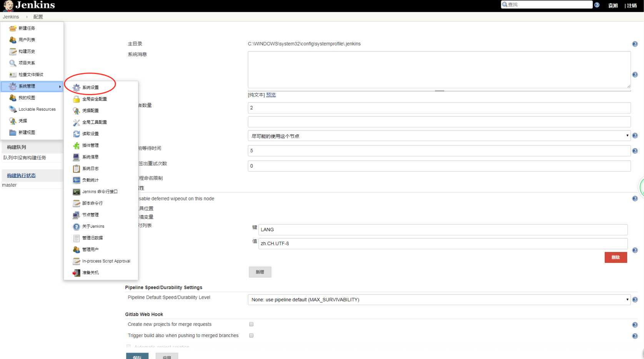
Task: Open the 尽可能的使用这个节点 usage dropdown
Action: [x=439, y=136]
